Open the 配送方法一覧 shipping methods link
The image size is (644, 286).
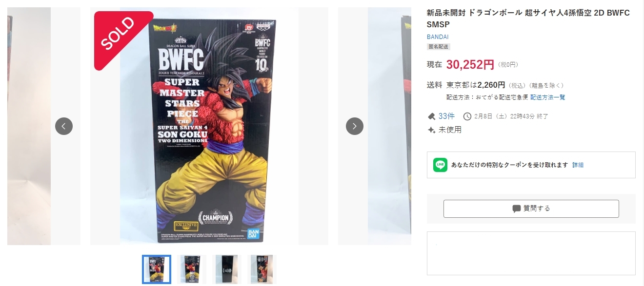click(548, 97)
